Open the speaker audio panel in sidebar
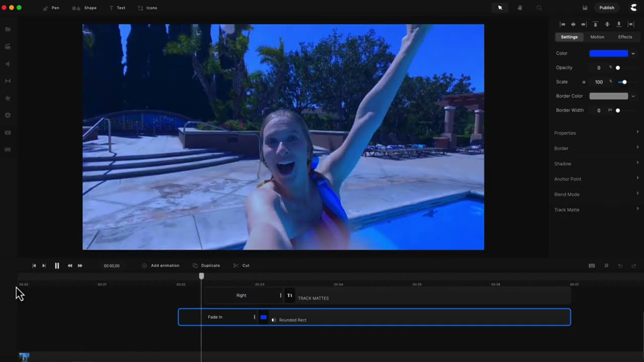Image resolution: width=644 pixels, height=362 pixels. pos(8,64)
